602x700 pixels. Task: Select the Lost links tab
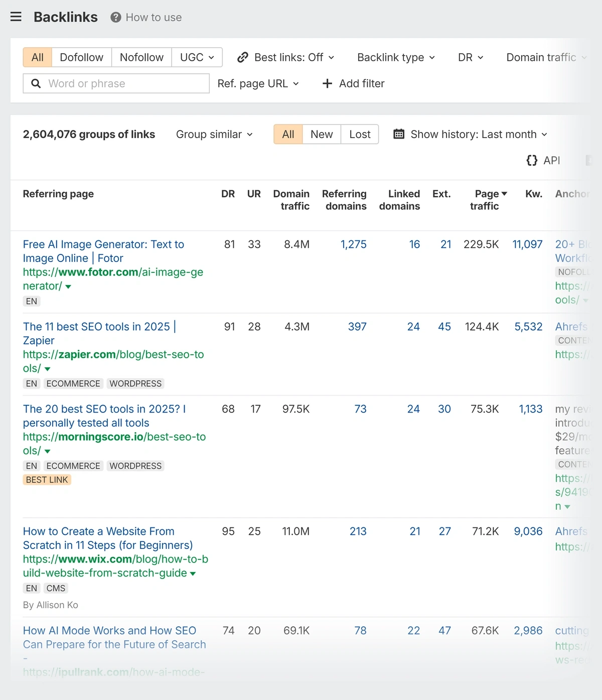(360, 134)
